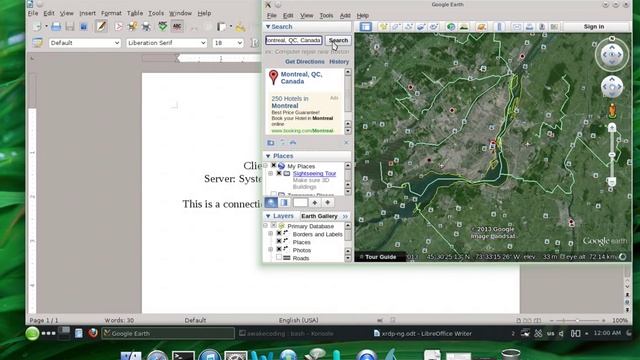Open the ruler measuring tool

499,27
